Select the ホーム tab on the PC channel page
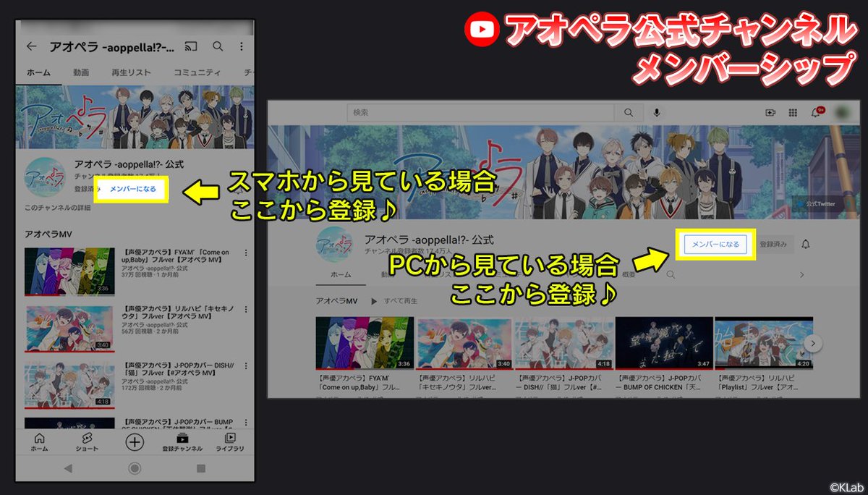 [x=341, y=275]
